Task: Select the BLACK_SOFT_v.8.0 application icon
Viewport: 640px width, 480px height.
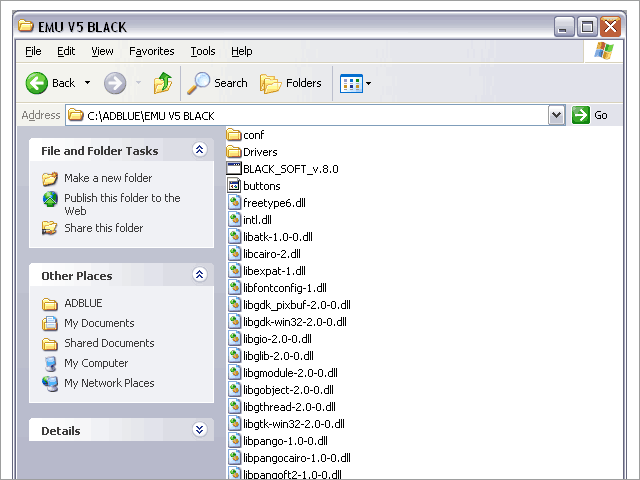Action: [x=234, y=169]
